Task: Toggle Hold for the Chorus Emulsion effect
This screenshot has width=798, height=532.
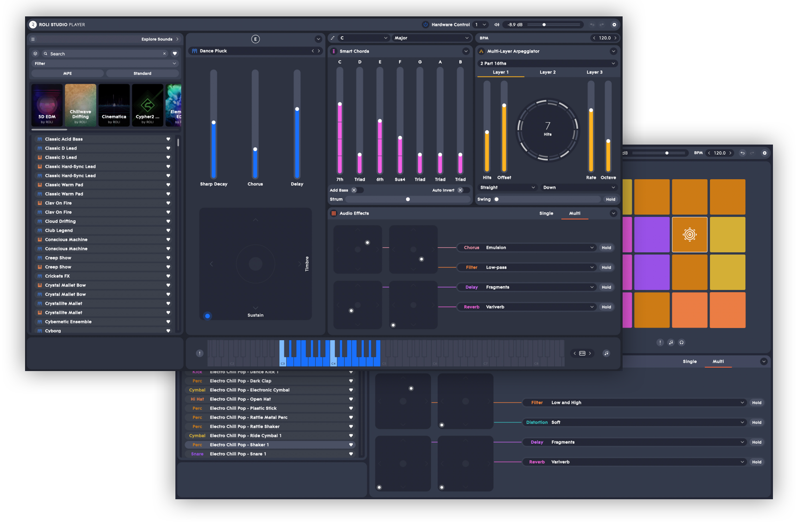Action: pos(606,248)
